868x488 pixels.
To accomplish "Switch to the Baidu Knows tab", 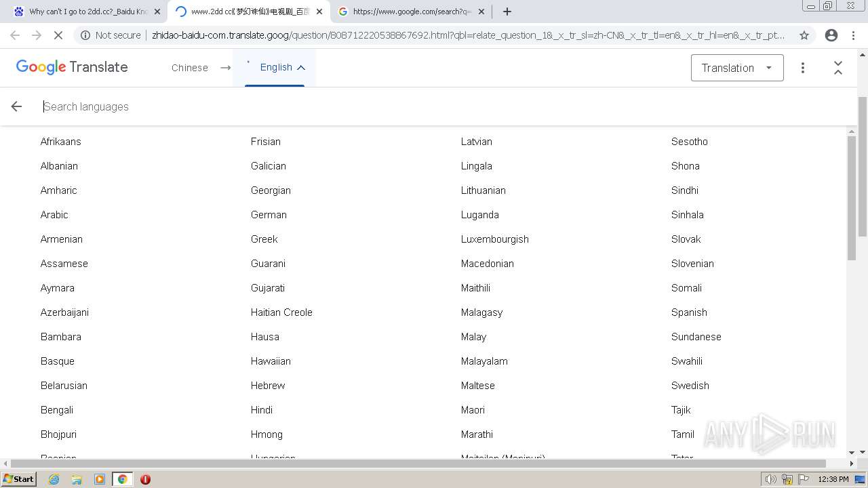I will [87, 12].
